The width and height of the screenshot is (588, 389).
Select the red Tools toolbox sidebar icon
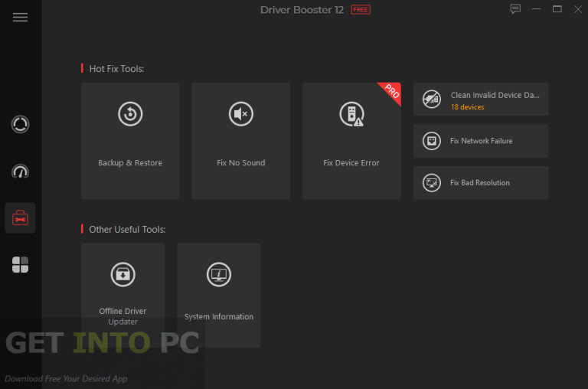(x=20, y=219)
